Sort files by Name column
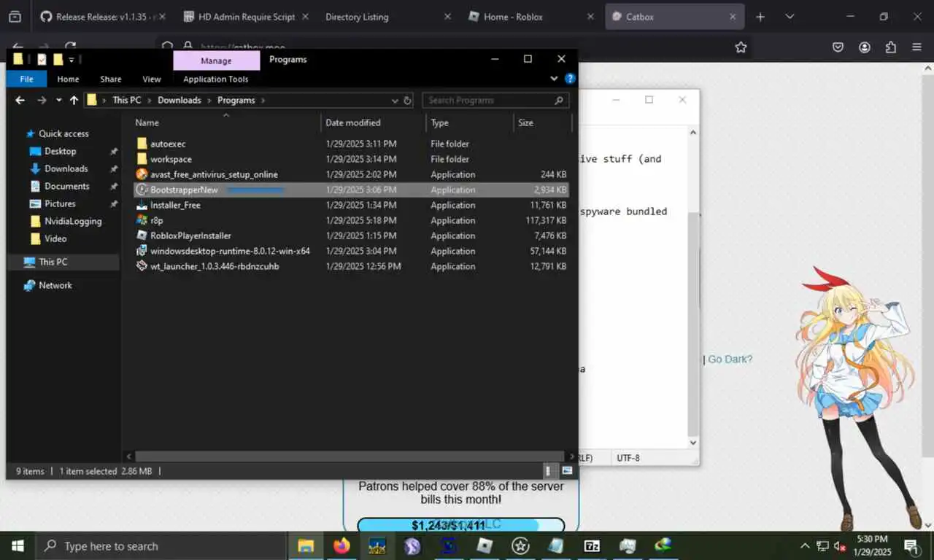The image size is (934, 560). pyautogui.click(x=147, y=122)
